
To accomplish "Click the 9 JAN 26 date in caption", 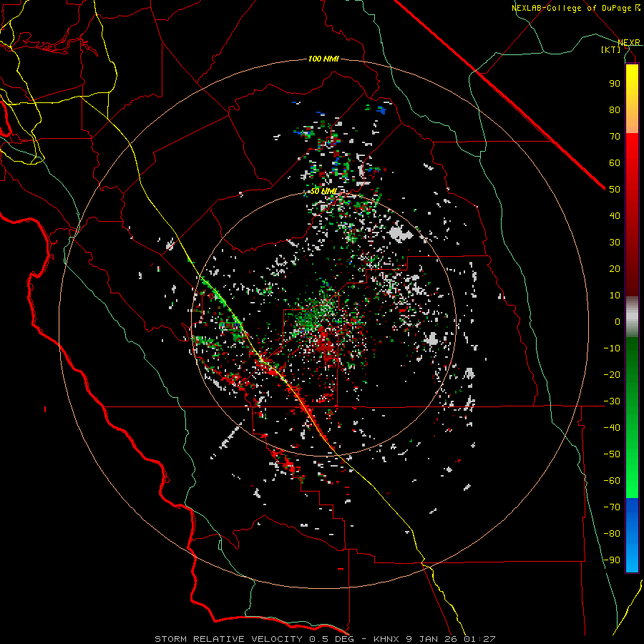I will [x=431, y=639].
